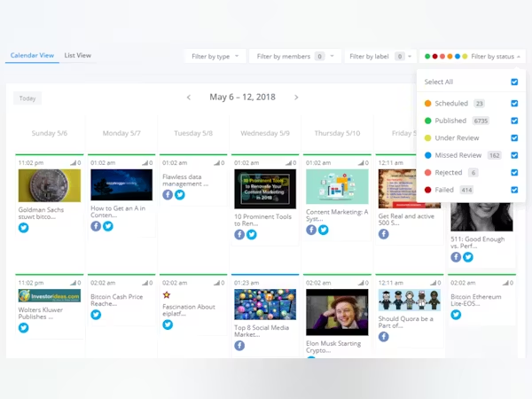Click Twitter icon on Bitcoin Ethereum Lite-EOS post
Image resolution: width=532 pixels, height=399 pixels.
click(456, 315)
